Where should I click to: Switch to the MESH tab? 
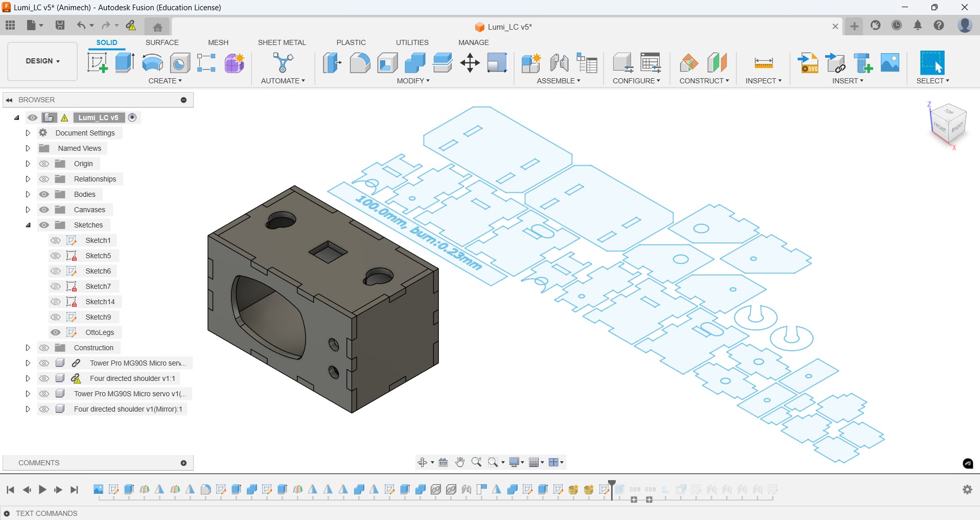point(218,42)
